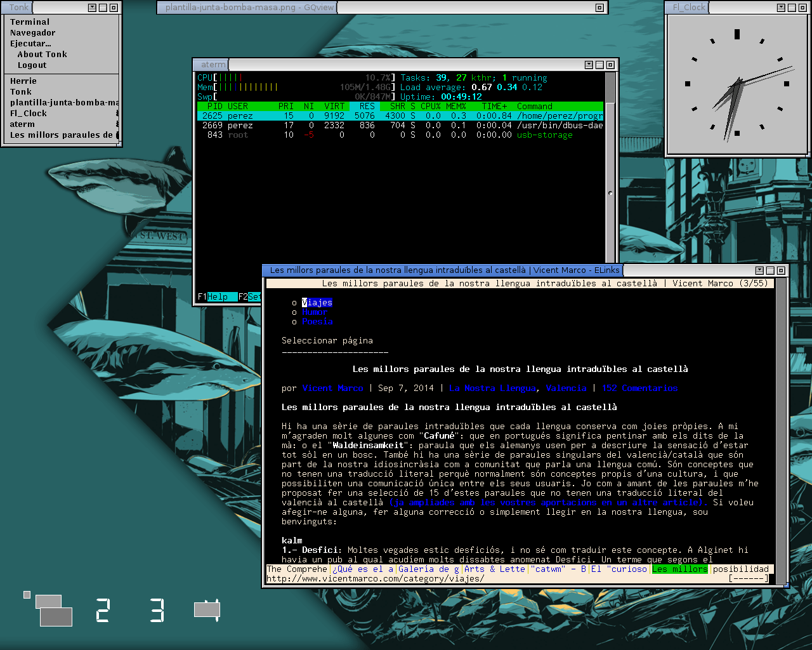Select the usb-storage process row in htop
Screen dimensions: 812x650
click(400, 135)
